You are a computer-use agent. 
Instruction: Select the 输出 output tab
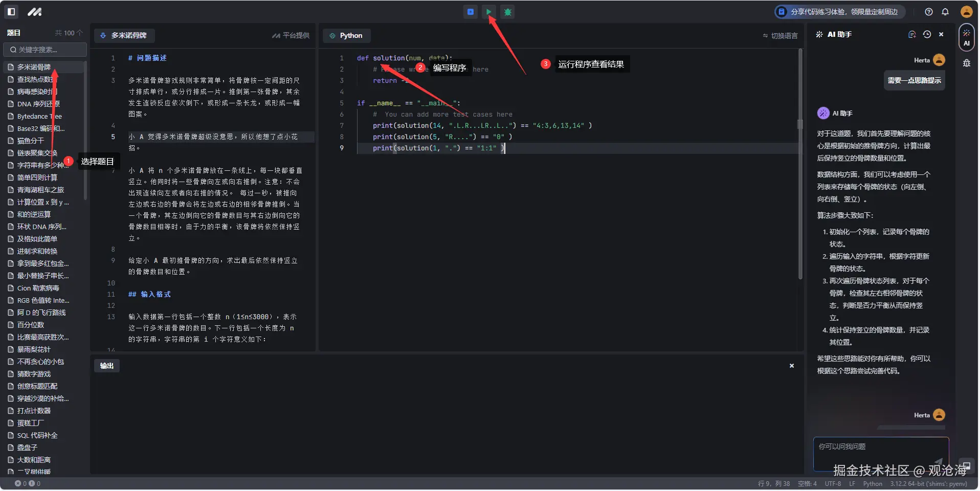point(107,366)
